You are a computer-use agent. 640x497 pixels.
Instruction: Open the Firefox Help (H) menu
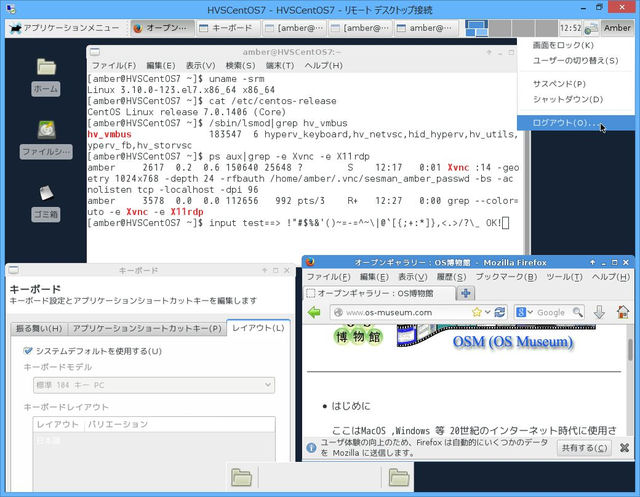tap(611, 277)
